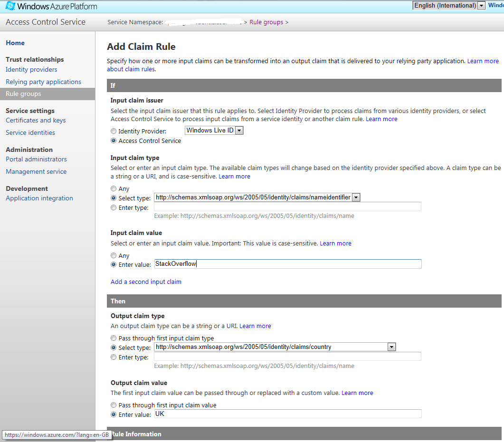The image size is (504, 442).
Task: Open the Application integration page
Action: [x=39, y=198]
